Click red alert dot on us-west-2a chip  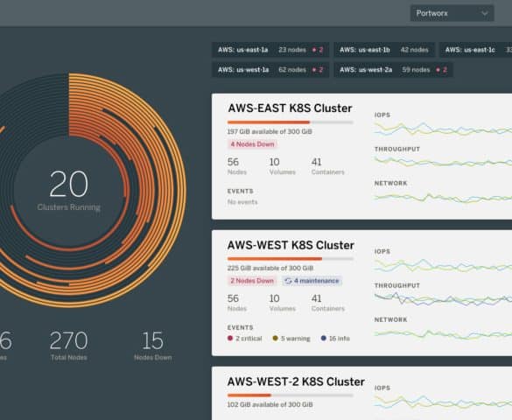coord(438,70)
